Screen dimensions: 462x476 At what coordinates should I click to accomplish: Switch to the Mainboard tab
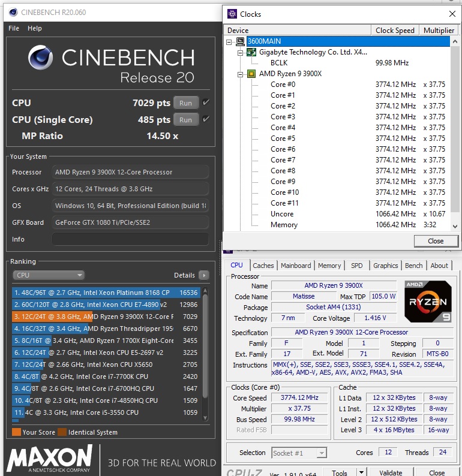pyautogui.click(x=296, y=266)
